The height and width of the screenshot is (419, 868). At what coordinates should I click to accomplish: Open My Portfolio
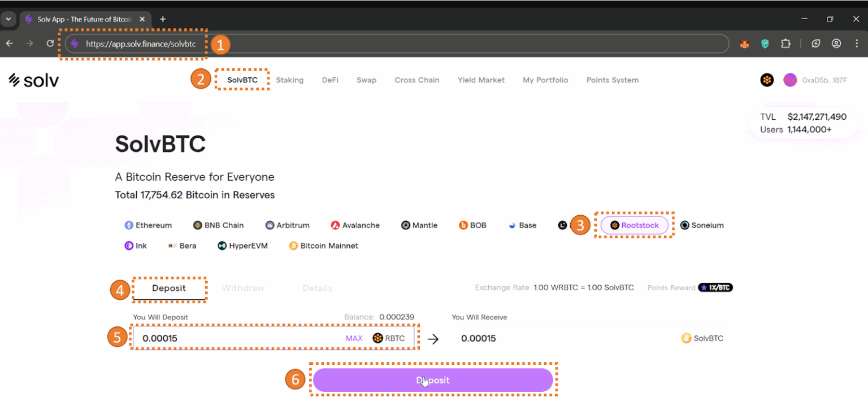point(545,80)
